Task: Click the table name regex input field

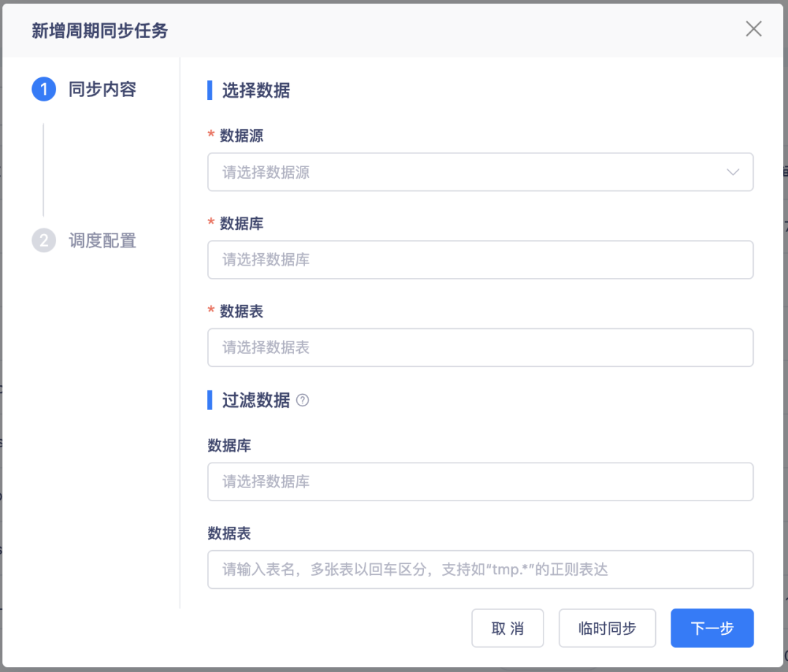Action: point(480,570)
